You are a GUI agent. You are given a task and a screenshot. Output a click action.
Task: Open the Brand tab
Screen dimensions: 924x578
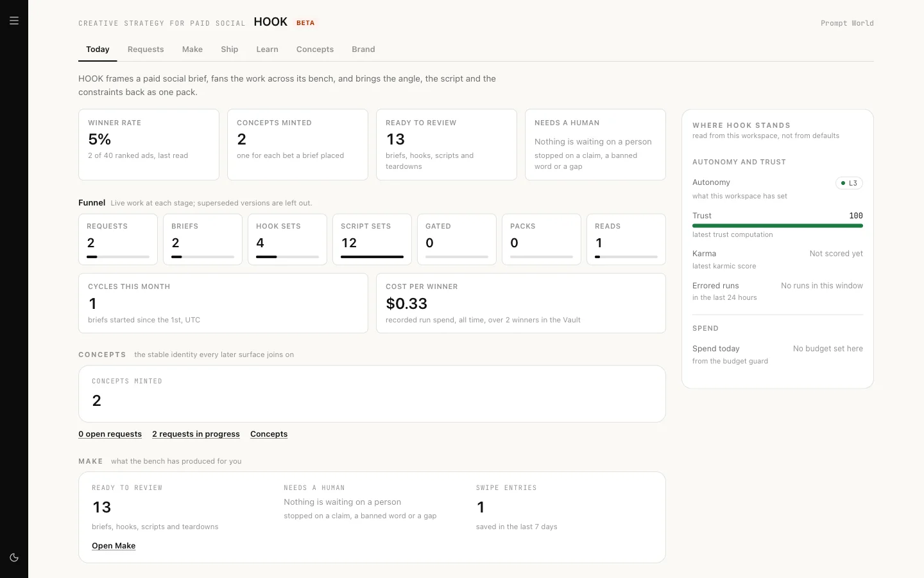click(x=363, y=49)
